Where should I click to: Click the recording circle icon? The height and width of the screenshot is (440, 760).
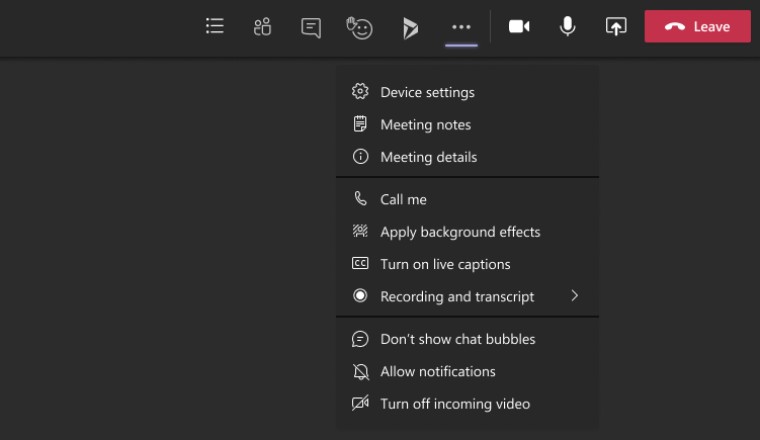[x=360, y=296]
